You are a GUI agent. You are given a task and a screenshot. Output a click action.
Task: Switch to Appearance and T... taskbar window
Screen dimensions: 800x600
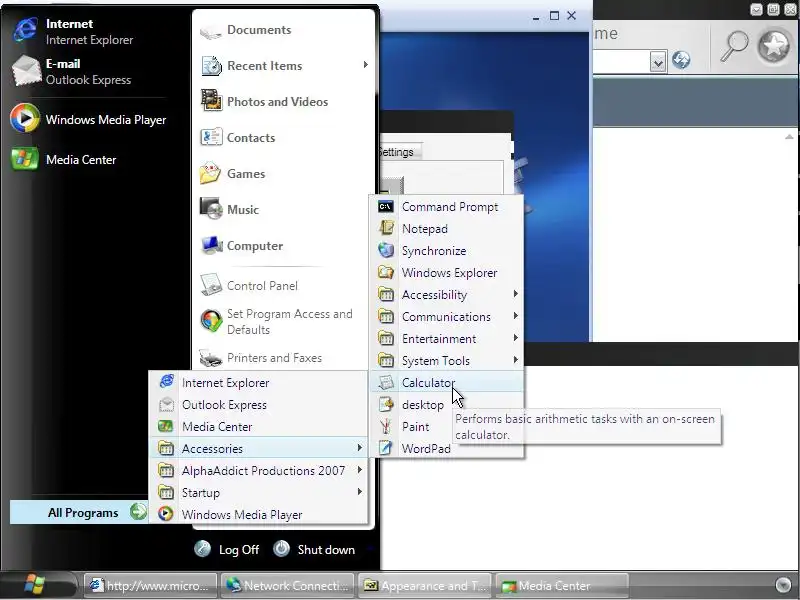tap(424, 585)
